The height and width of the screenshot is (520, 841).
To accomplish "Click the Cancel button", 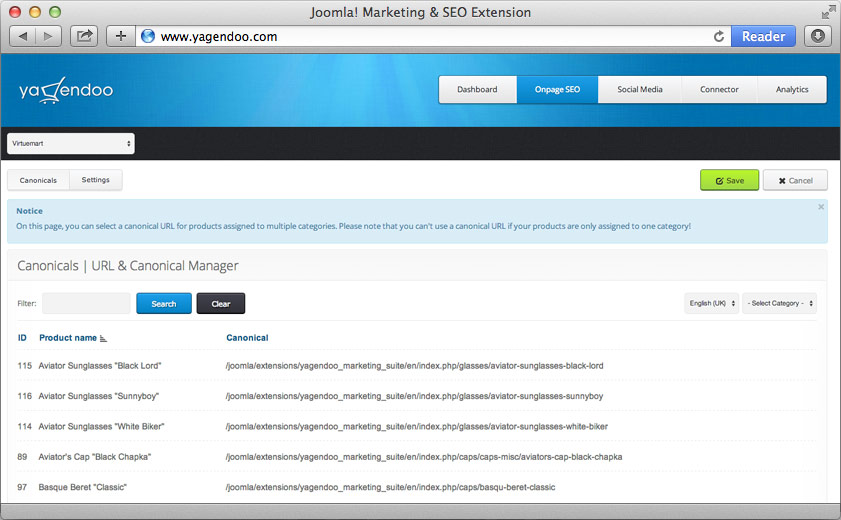I will click(x=795, y=181).
